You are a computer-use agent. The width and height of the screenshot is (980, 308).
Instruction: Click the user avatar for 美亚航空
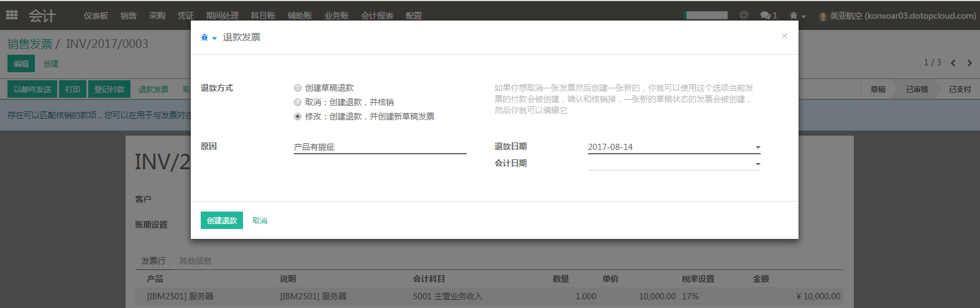tap(823, 16)
